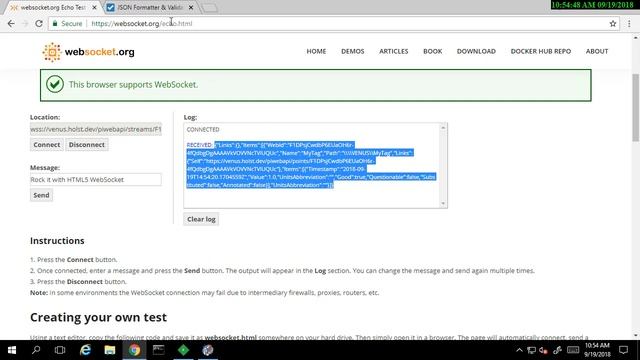Click the Connect button
Viewport: 640px width, 360px height.
click(47, 145)
